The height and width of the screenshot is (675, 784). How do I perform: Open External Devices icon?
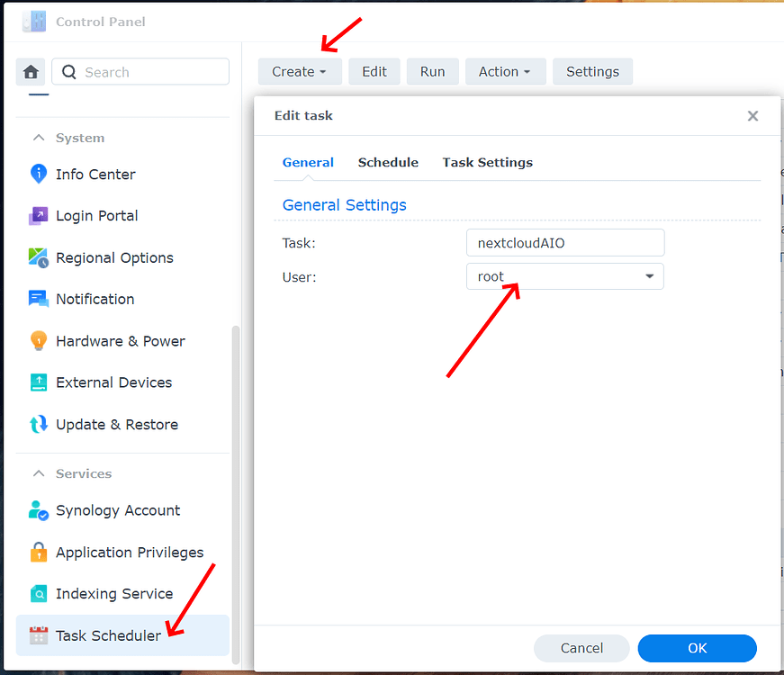tap(38, 382)
